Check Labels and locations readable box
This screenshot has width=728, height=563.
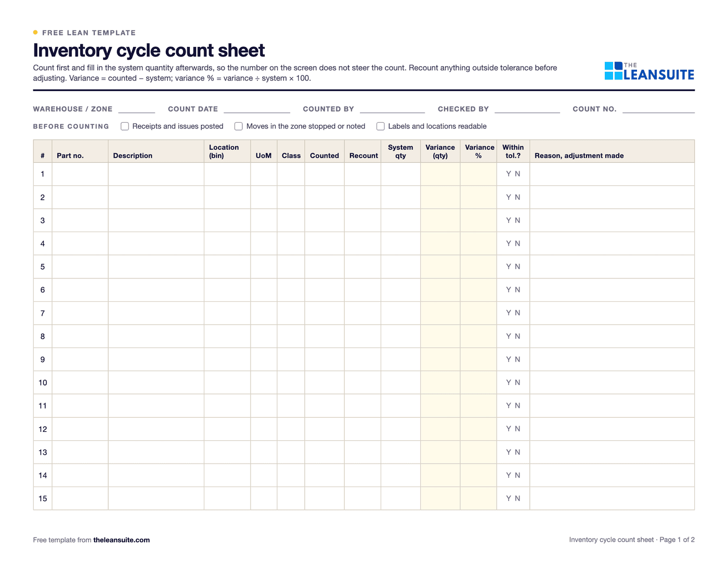[381, 126]
